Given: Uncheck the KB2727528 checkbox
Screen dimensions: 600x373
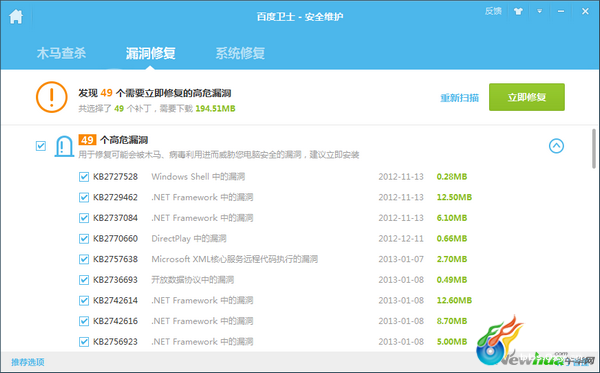Looking at the screenshot, I should (84, 177).
